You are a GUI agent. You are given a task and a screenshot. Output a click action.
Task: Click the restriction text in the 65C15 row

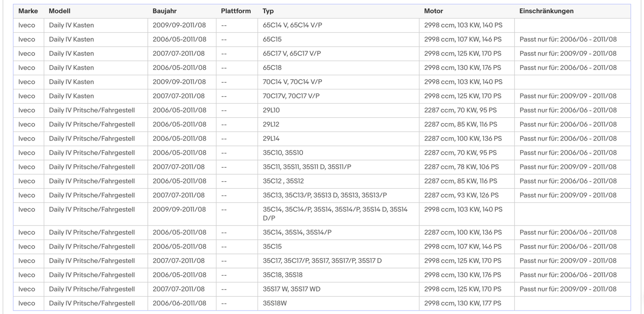(568, 39)
